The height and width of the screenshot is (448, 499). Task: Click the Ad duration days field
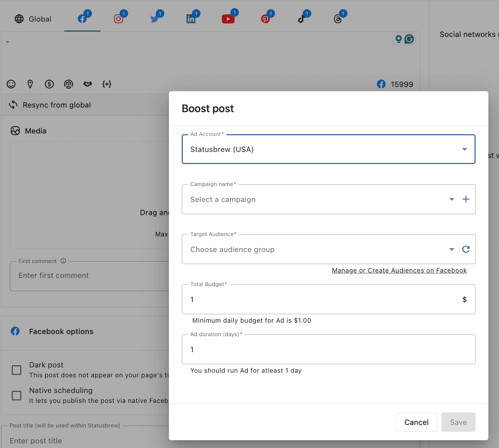coord(329,349)
